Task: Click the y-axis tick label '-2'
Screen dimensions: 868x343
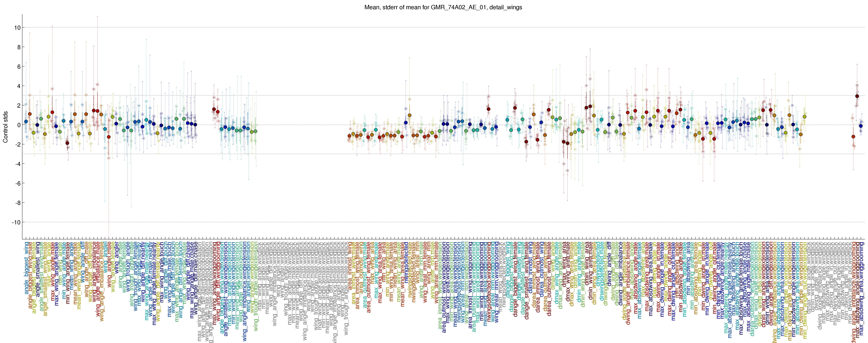Action: pyautogui.click(x=18, y=144)
